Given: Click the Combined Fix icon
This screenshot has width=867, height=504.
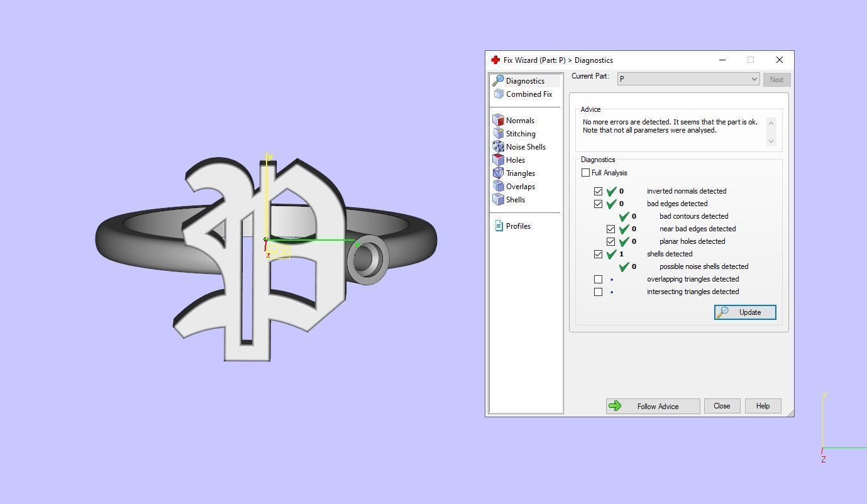Looking at the screenshot, I should click(499, 94).
